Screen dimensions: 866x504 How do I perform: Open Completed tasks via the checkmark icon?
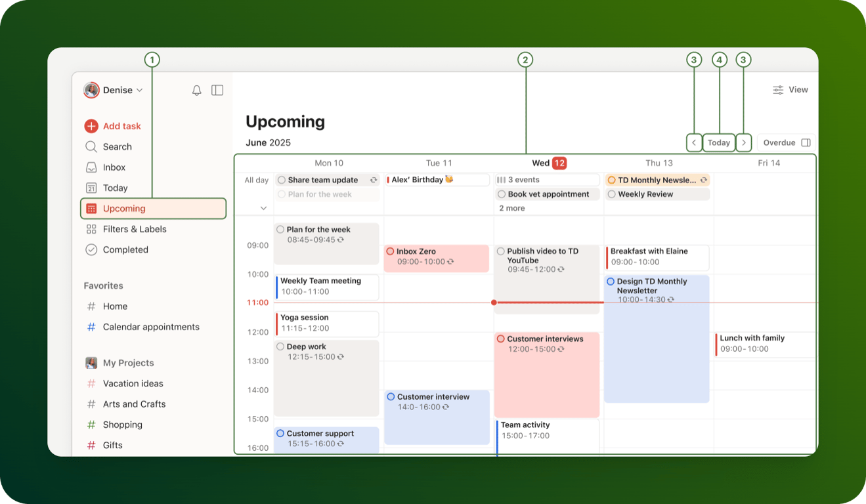[x=91, y=249]
